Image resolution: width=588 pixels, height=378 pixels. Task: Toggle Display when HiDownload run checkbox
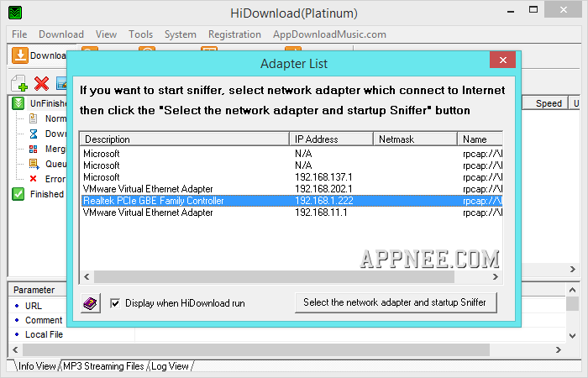click(x=115, y=303)
